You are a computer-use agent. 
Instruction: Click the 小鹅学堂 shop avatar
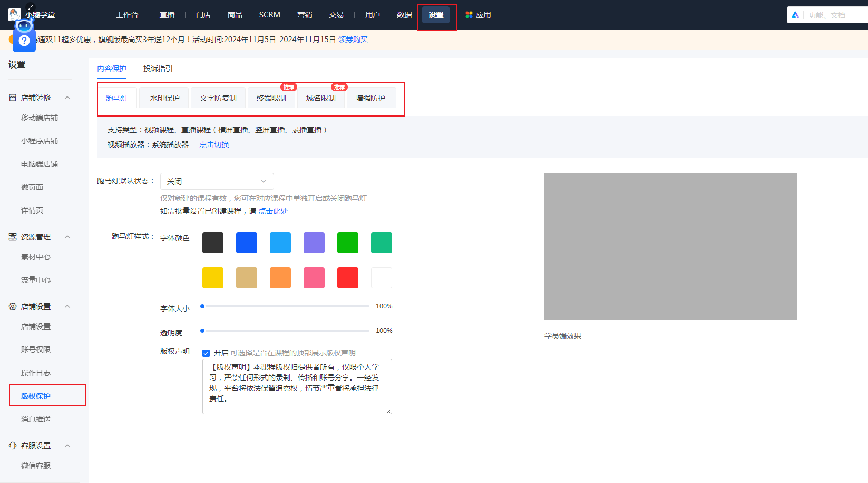point(14,14)
